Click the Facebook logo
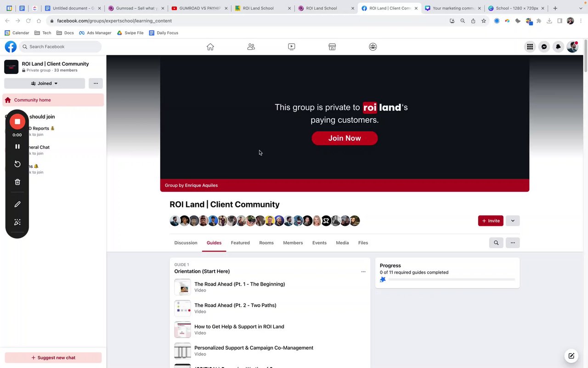The image size is (588, 368). click(x=11, y=46)
